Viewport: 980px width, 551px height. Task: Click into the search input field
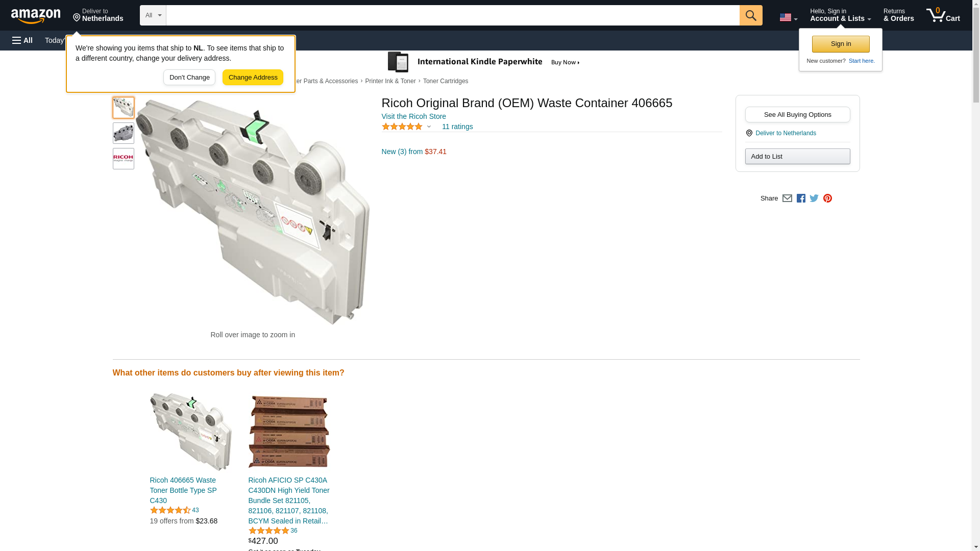(x=453, y=15)
